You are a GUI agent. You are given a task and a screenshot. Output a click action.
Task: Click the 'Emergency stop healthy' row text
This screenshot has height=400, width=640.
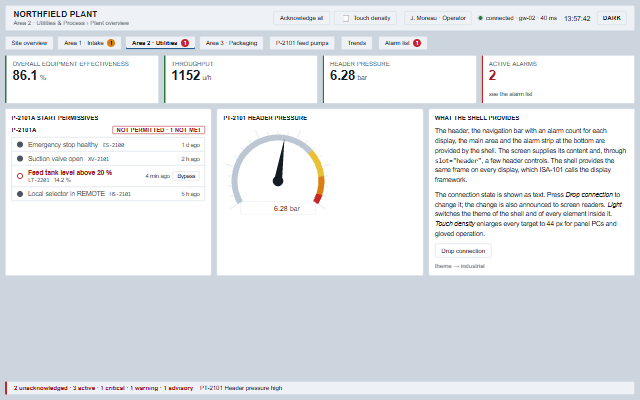(63, 144)
